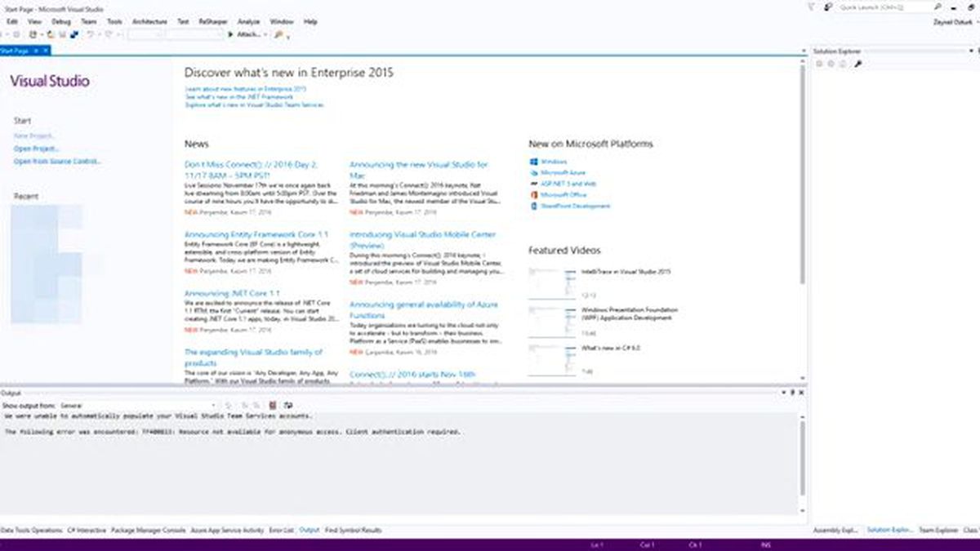980x551 pixels.
Task: Open Learn about new features in Enterprise 2015
Action: tap(246, 89)
